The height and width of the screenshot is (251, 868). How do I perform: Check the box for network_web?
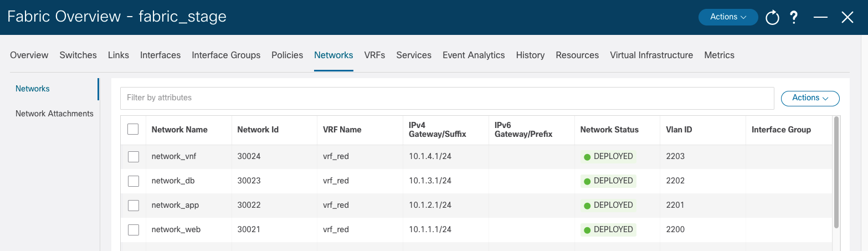pyautogui.click(x=133, y=230)
